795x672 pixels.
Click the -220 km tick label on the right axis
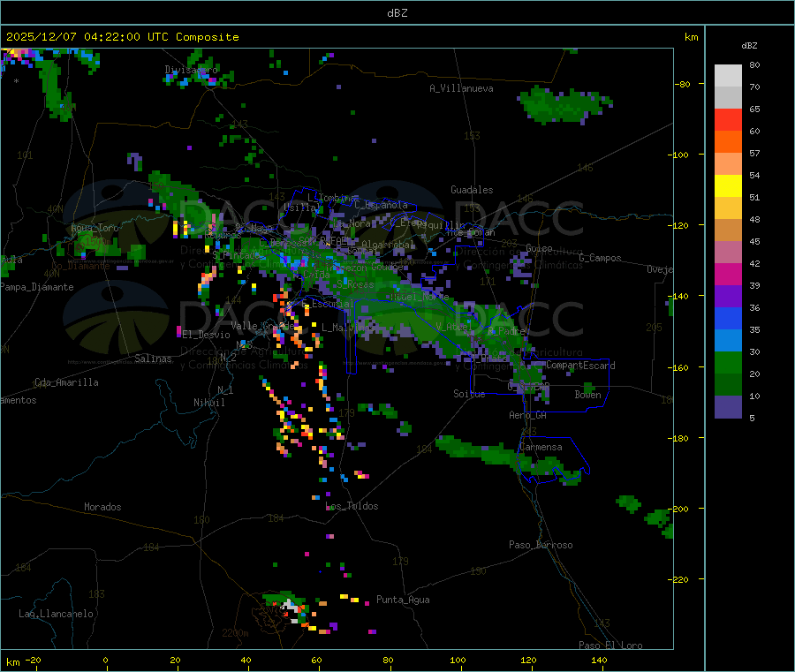pyautogui.click(x=680, y=580)
